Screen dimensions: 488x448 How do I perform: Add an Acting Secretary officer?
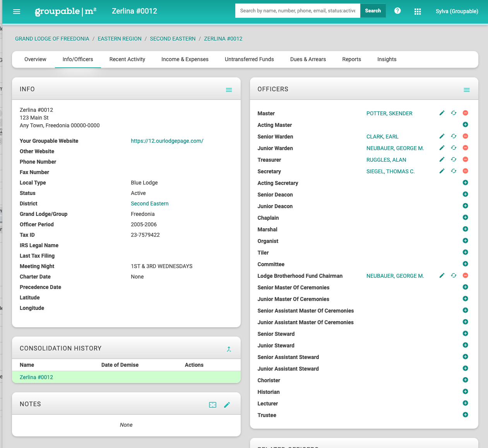pyautogui.click(x=466, y=183)
